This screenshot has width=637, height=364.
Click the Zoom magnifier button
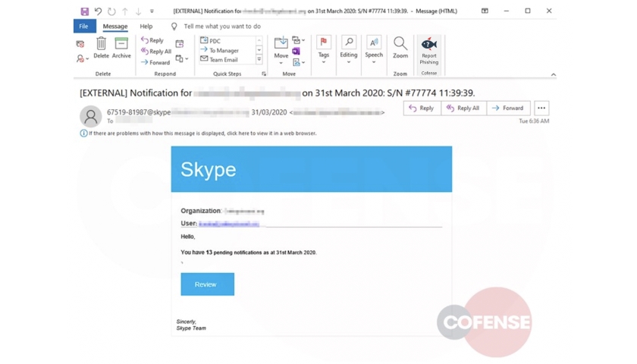(400, 48)
